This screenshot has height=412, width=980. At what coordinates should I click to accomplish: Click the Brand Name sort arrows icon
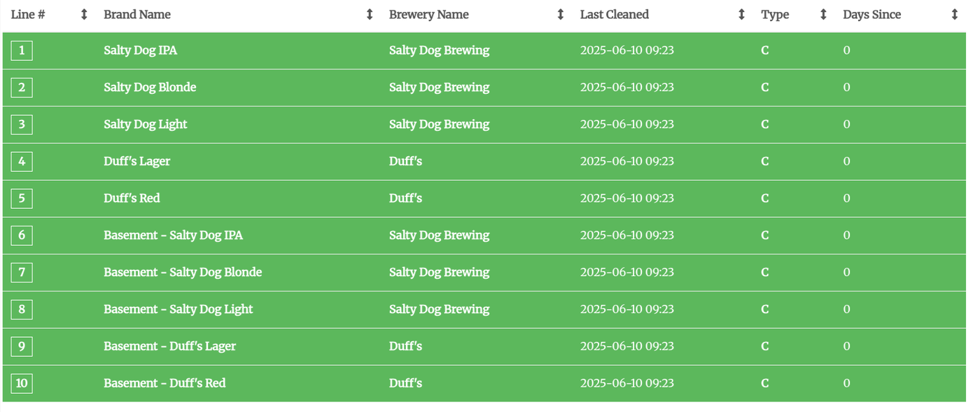pyautogui.click(x=370, y=15)
